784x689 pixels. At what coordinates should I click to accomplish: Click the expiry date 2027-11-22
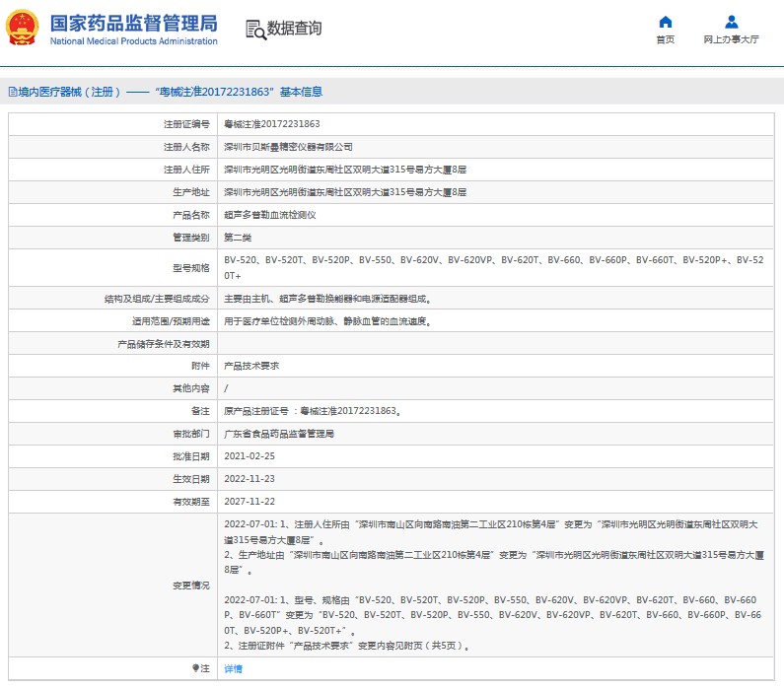pos(249,502)
